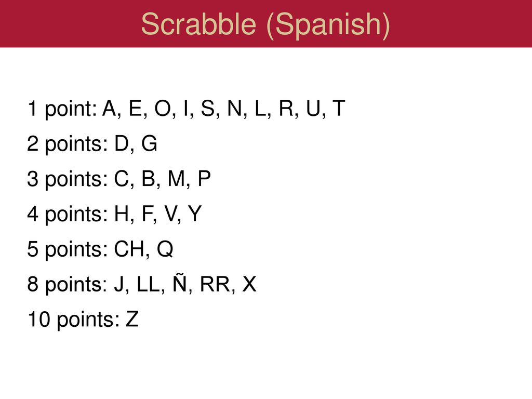The width and height of the screenshot is (532, 399).
Task: Select letter X in the 8 points row
Action: (x=249, y=284)
